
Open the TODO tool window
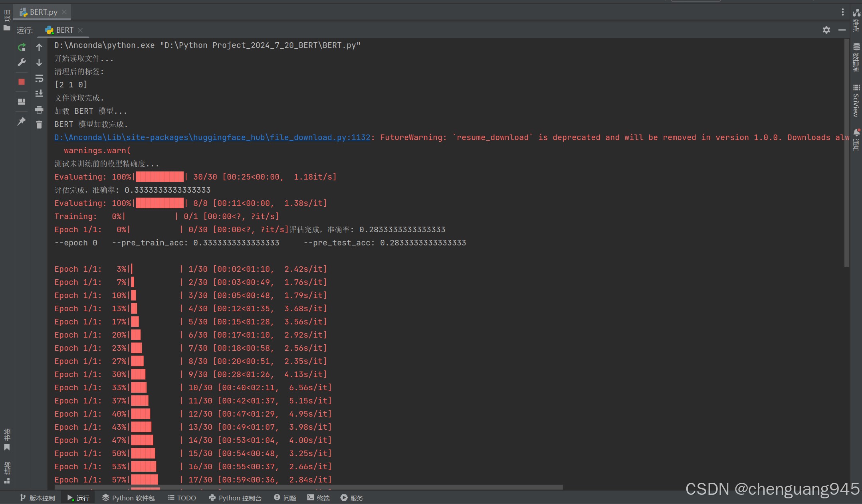[182, 498]
